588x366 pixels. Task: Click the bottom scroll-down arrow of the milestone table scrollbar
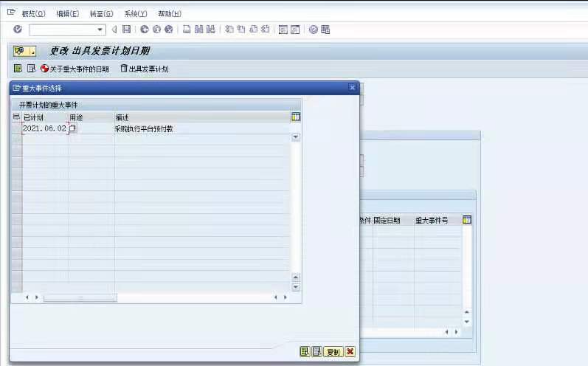(296, 287)
